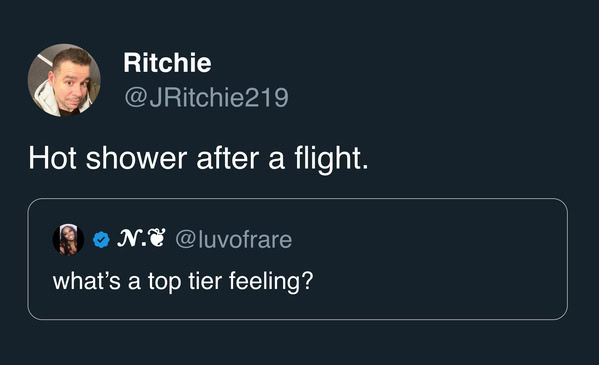The image size is (599, 365).
Task: Click the blue verified badge icon
Action: [101, 240]
